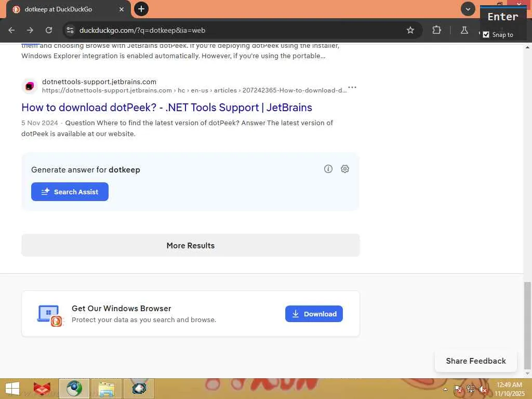
Task: Open the fourth taskbar app icon
Action: pos(139,389)
